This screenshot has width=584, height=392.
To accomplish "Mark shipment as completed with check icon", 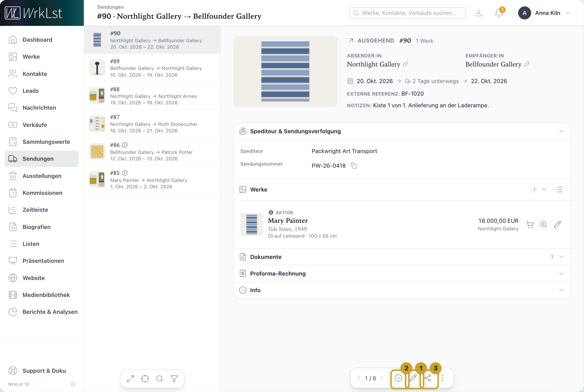I will point(399,378).
